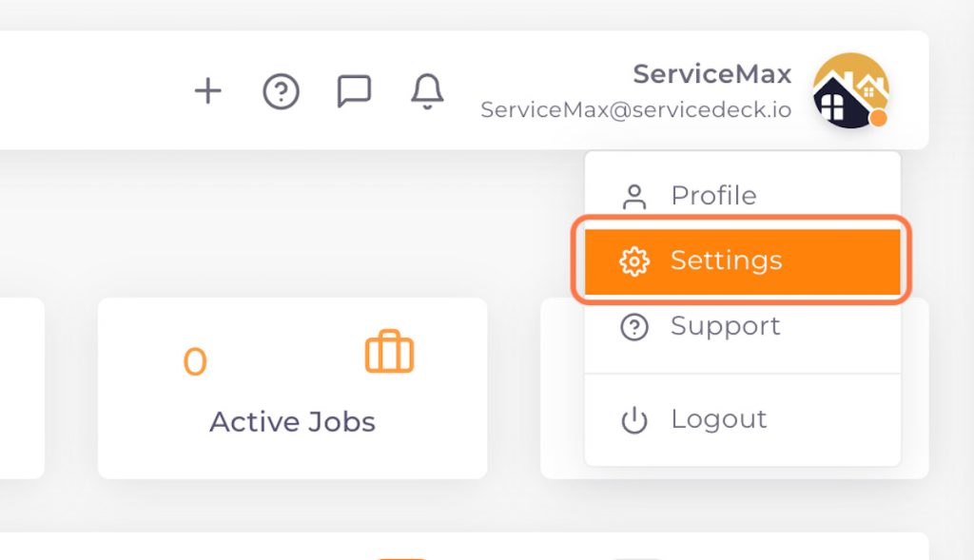The width and height of the screenshot is (974, 560).
Task: Click the question mark icon beside Support
Action: (x=635, y=325)
